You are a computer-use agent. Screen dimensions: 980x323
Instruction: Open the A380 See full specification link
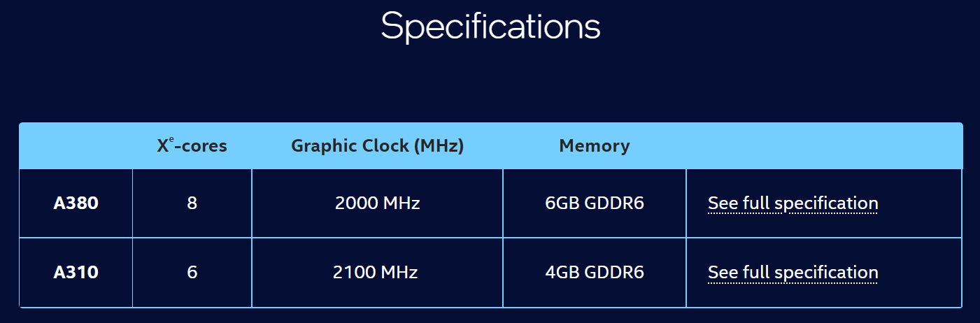793,203
